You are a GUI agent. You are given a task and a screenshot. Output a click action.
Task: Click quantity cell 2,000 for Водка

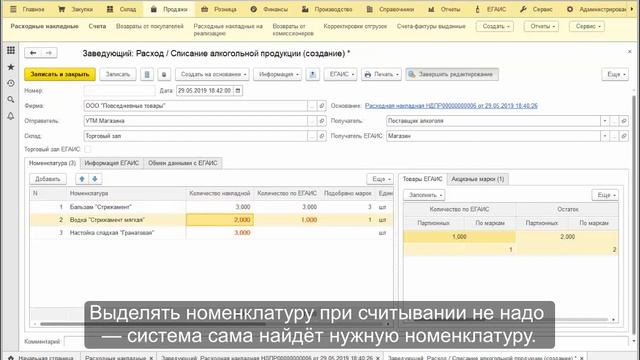pyautogui.click(x=220, y=220)
